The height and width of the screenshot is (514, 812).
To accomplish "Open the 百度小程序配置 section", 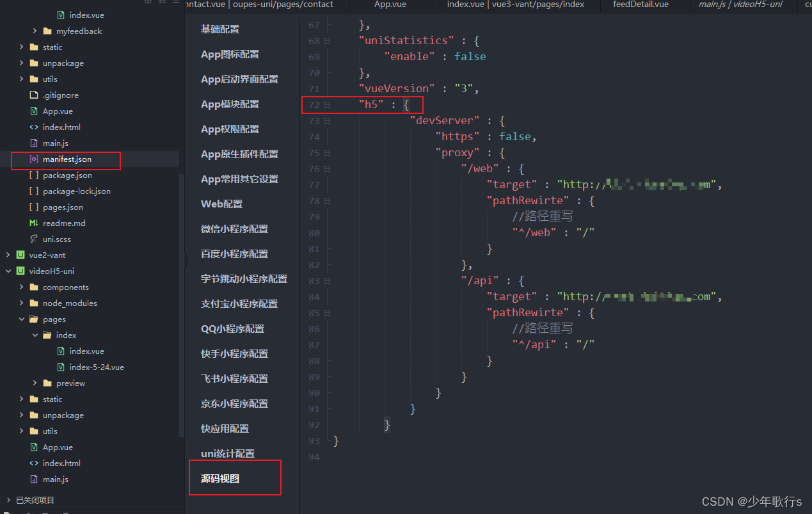I will [234, 254].
